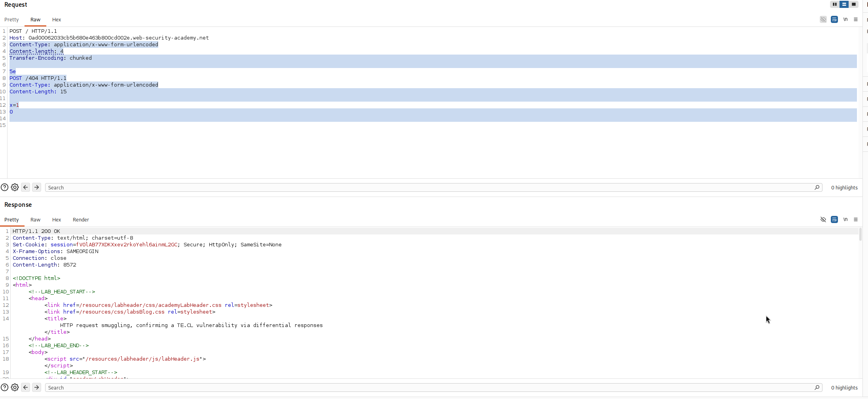This screenshot has height=399, width=868.
Task: Click the 'HTTP request smuggling' title text
Action: (191, 325)
